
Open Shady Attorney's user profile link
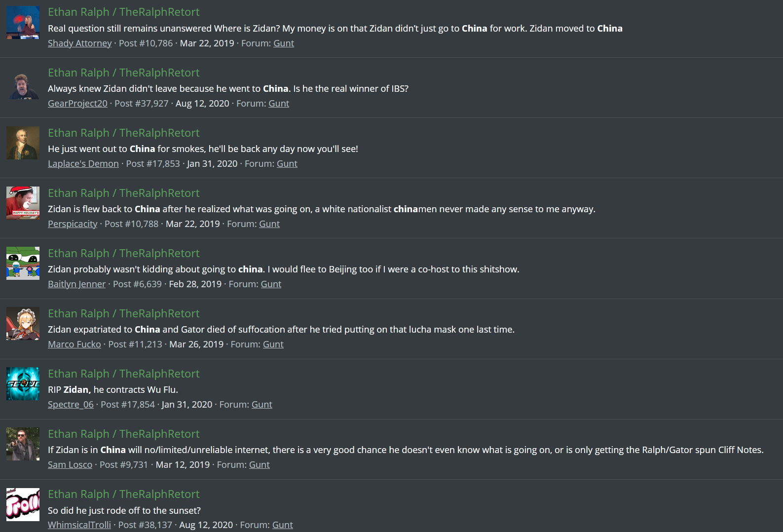click(79, 43)
